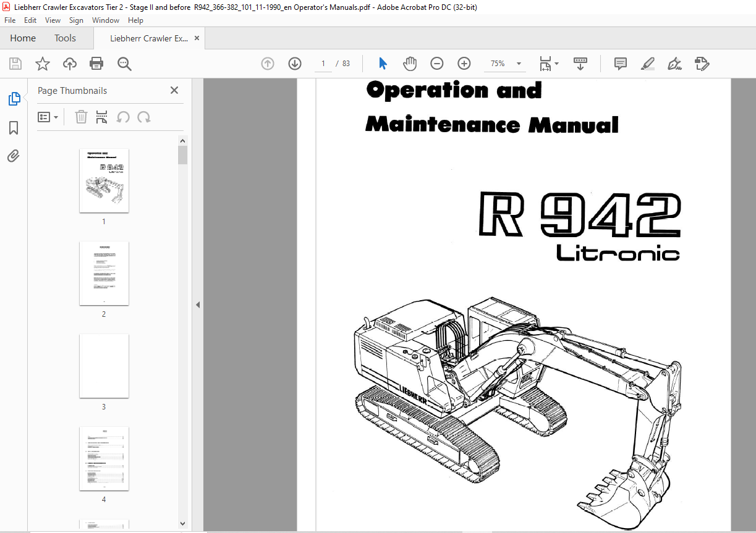The image size is (756, 533).
Task: Delete selected page trash icon
Action: point(81,117)
